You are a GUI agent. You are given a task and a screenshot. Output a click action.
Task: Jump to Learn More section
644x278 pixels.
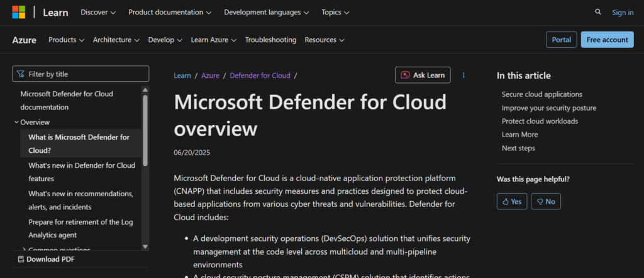point(519,134)
